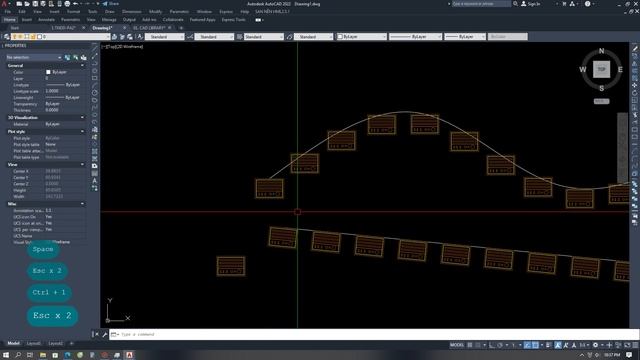Click the Toggle PICKADD icon in Properties
The height and width of the screenshot is (360, 640).
pyautogui.click(x=68, y=58)
